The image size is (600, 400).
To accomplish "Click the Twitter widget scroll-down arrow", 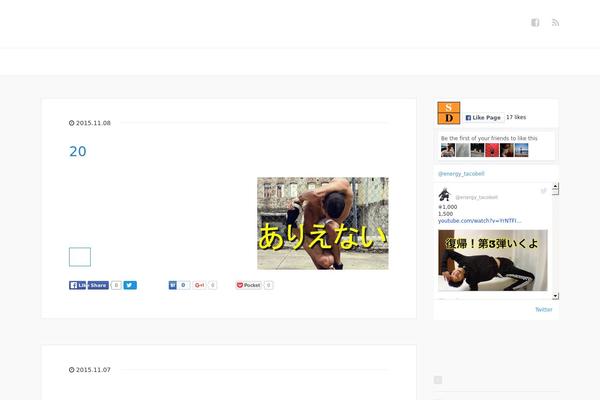I will [555, 296].
